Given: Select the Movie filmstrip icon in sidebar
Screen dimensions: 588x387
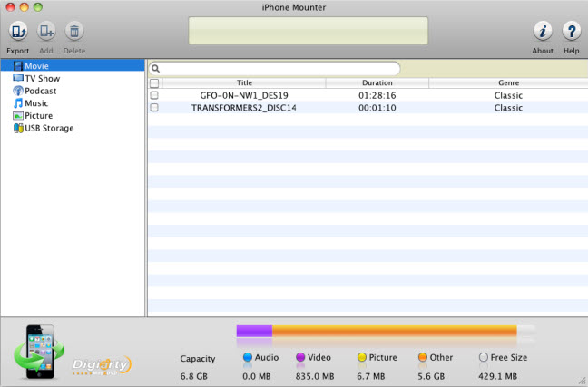Looking at the screenshot, I should [x=18, y=66].
